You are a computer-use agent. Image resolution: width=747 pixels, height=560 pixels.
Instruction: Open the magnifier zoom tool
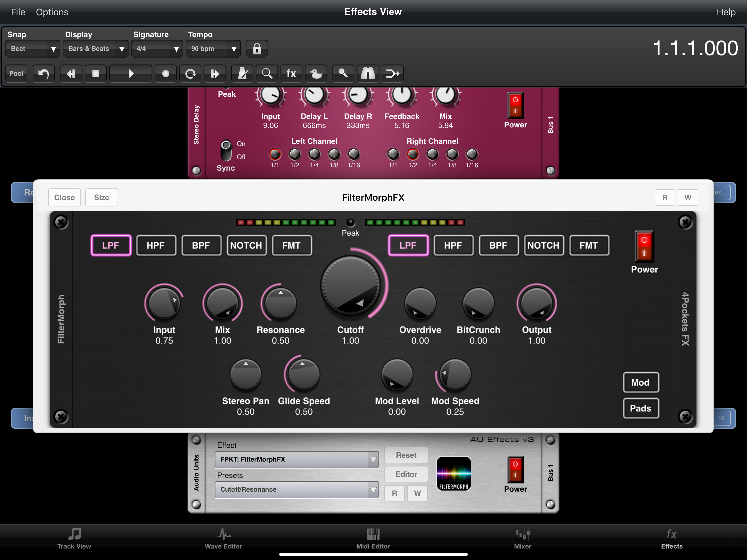tap(267, 73)
